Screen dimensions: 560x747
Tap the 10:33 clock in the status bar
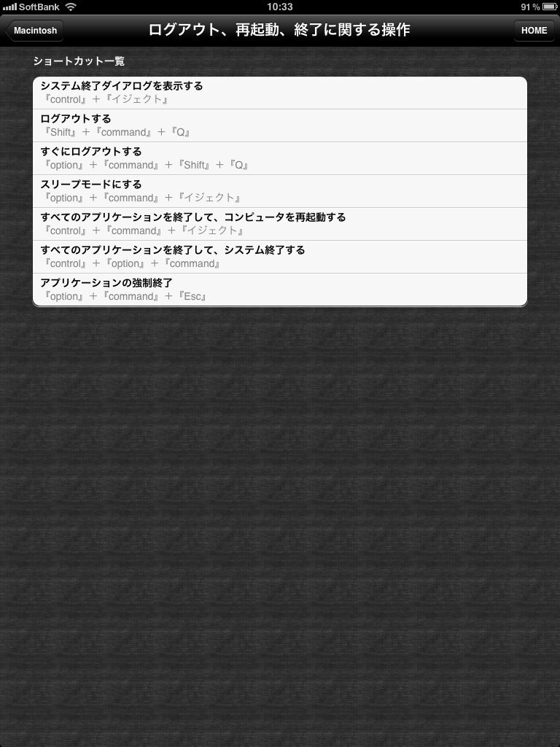279,7
